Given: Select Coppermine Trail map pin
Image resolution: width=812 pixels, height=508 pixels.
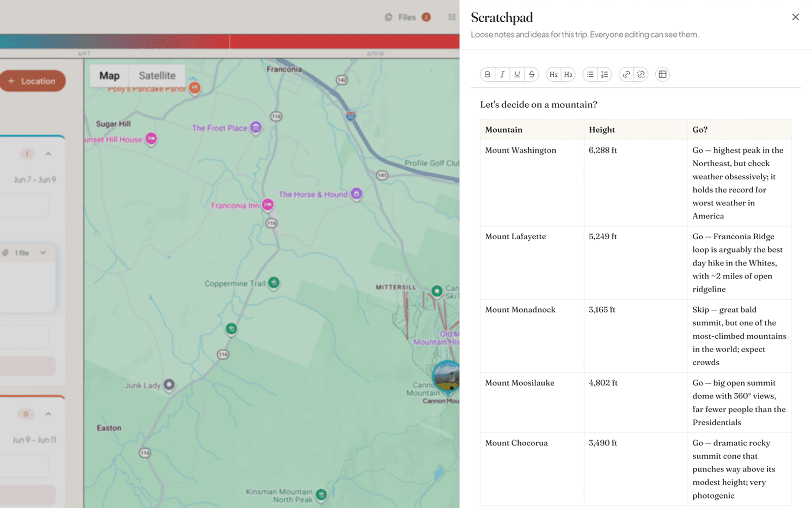Looking at the screenshot, I should click(x=274, y=282).
